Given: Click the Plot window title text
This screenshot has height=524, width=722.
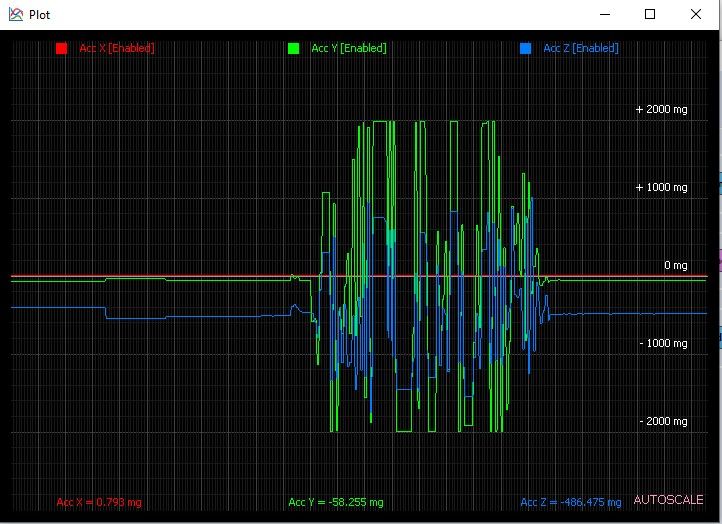Looking at the screenshot, I should point(39,15).
